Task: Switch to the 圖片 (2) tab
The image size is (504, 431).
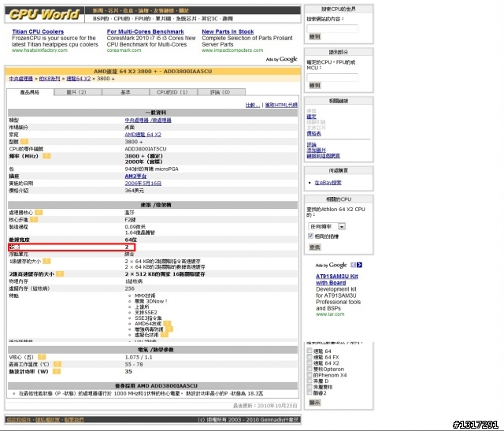Action: (77, 92)
